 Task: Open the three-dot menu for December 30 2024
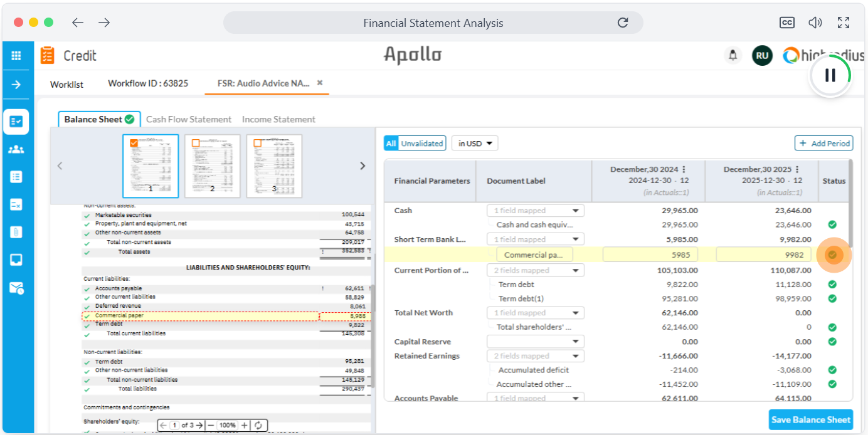pos(684,169)
